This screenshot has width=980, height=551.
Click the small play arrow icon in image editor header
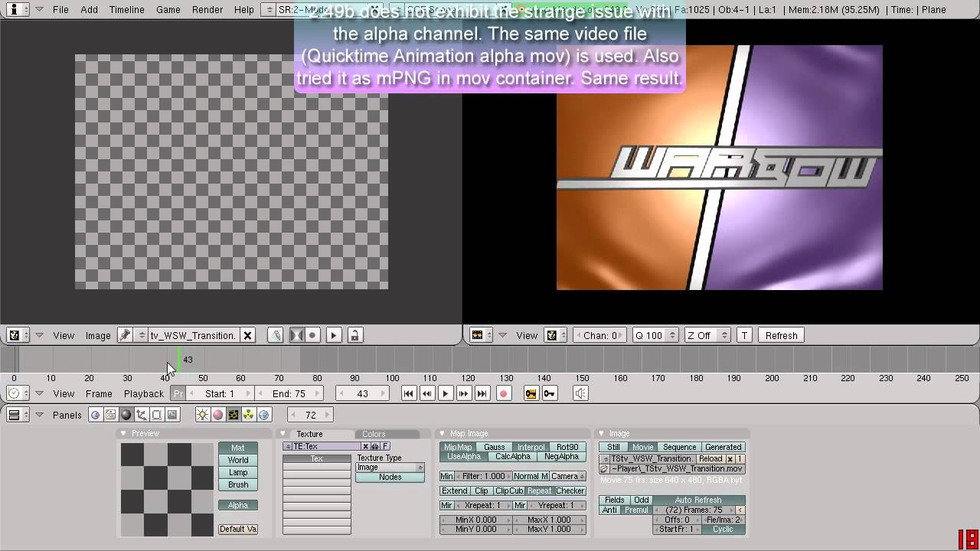[x=333, y=335]
